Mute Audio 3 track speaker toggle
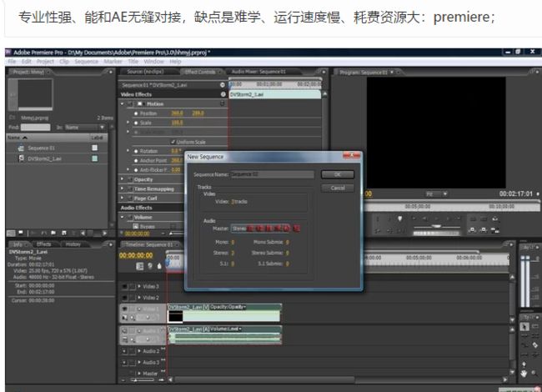Viewport: 542px width, 392px height. point(125,362)
